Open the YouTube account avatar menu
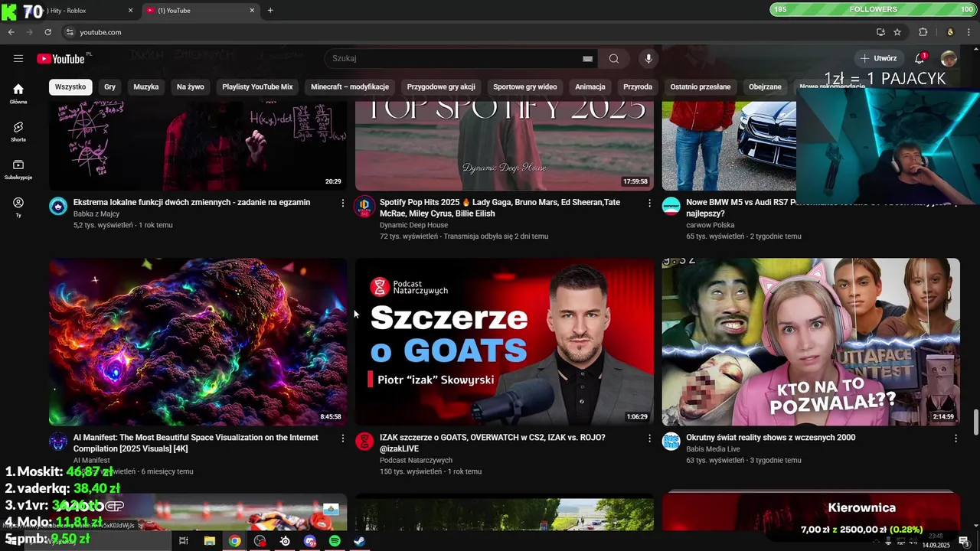Viewport: 980px width, 551px height. click(x=949, y=58)
